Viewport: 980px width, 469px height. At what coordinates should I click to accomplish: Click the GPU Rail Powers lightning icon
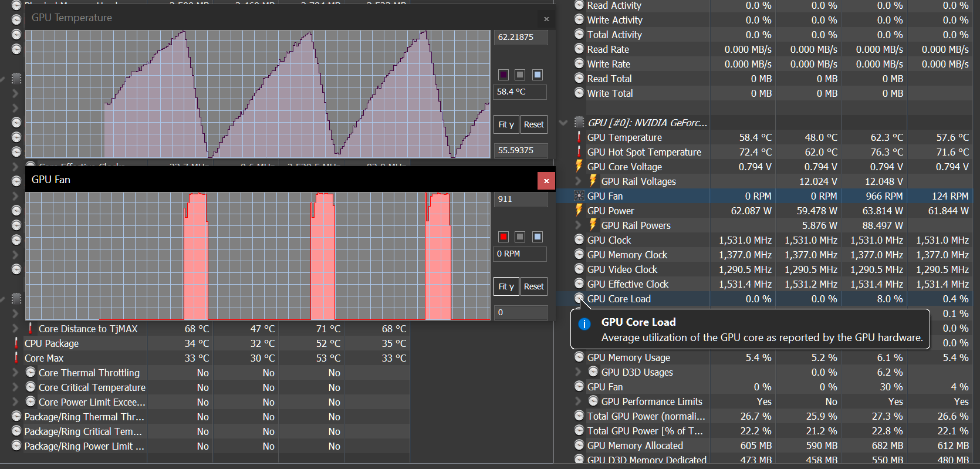tap(593, 225)
